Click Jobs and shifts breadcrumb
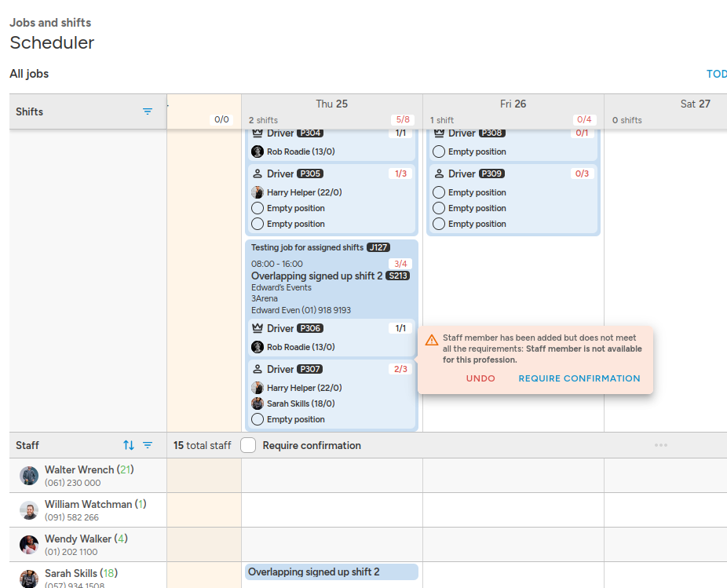The image size is (727, 588). 50,23
